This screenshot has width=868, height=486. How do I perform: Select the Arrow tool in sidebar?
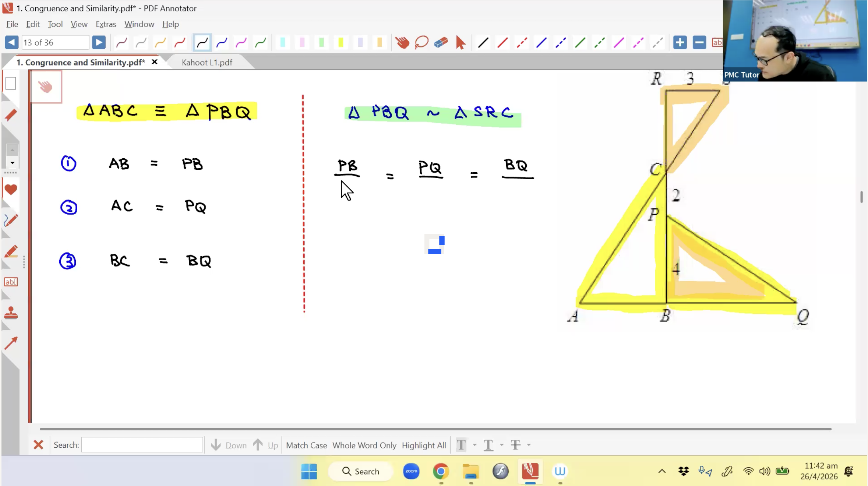click(x=11, y=343)
